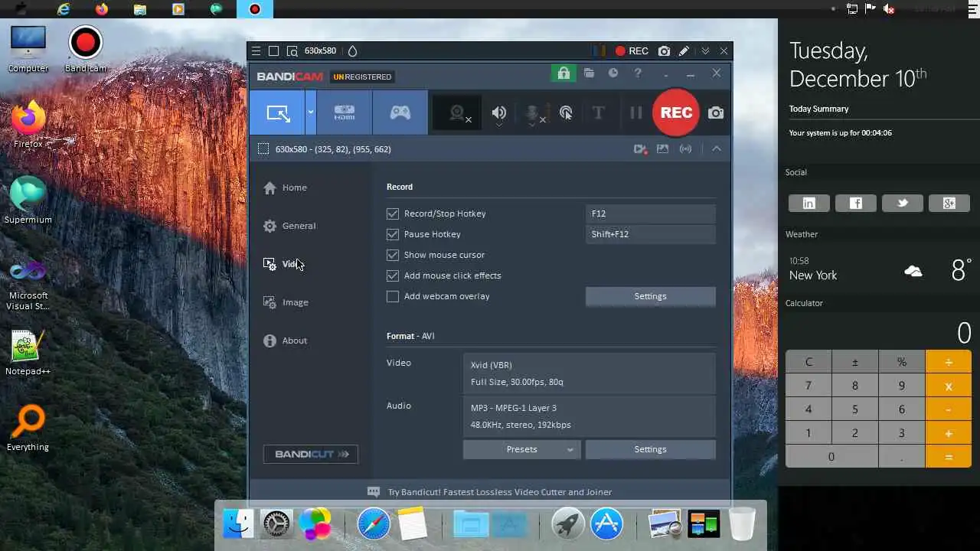The image size is (980, 551).
Task: Click the find window magnifier icon on capture bar
Action: 292,51
